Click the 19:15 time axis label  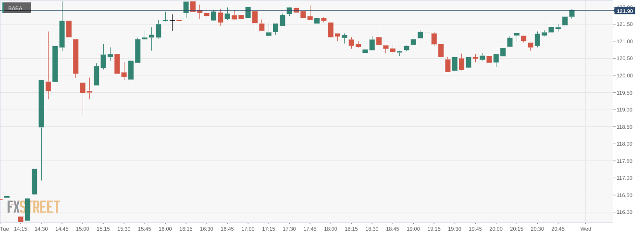(x=434, y=229)
